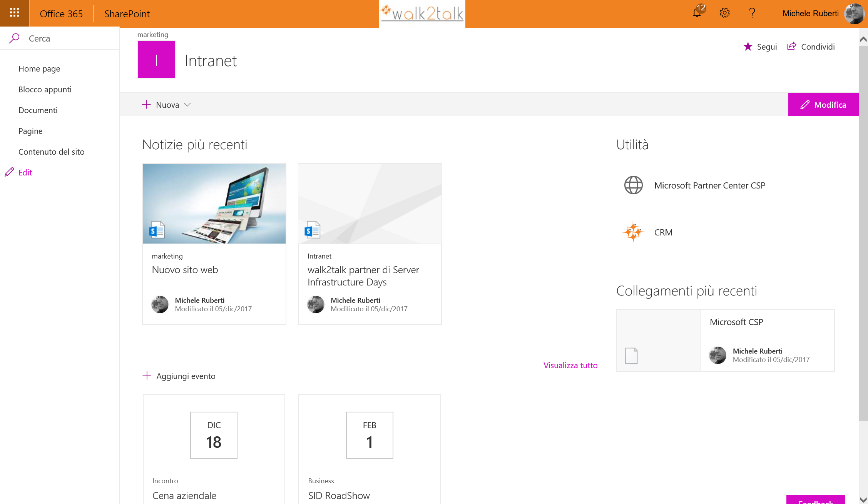Open the Cena aziendale event
Image resolution: width=868 pixels, height=504 pixels.
click(x=184, y=496)
